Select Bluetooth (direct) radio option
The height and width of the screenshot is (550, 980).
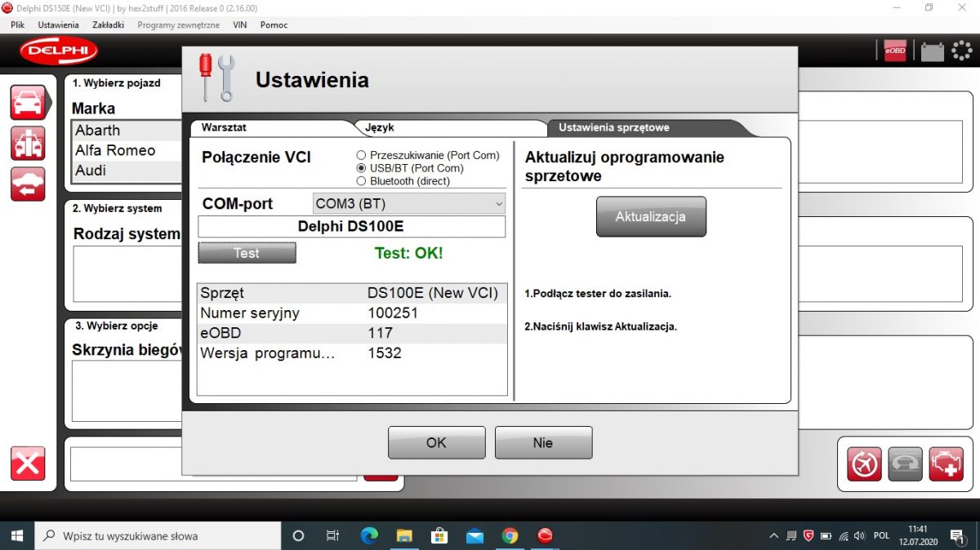click(361, 181)
